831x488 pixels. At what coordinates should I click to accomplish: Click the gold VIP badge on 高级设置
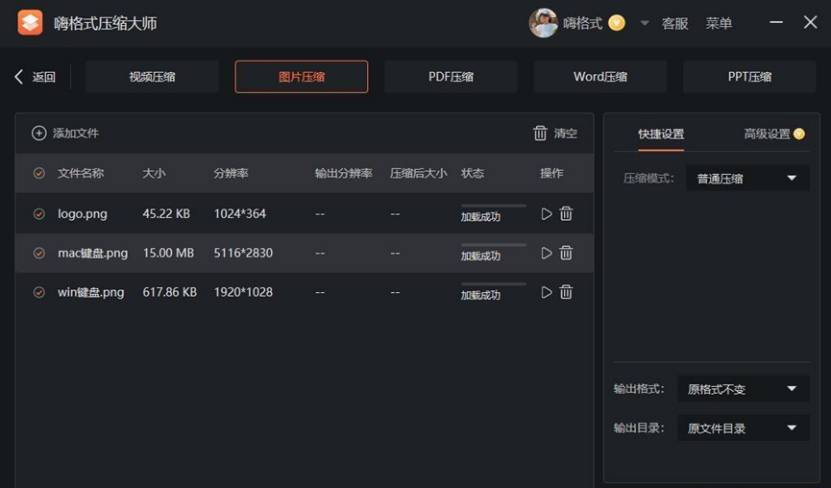coord(799,134)
